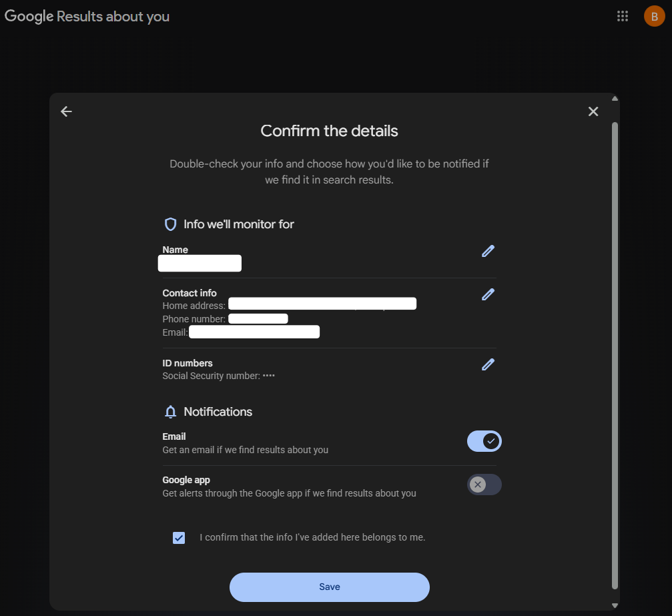
Task: Click the 'Confirm the details' heading
Action: click(329, 131)
